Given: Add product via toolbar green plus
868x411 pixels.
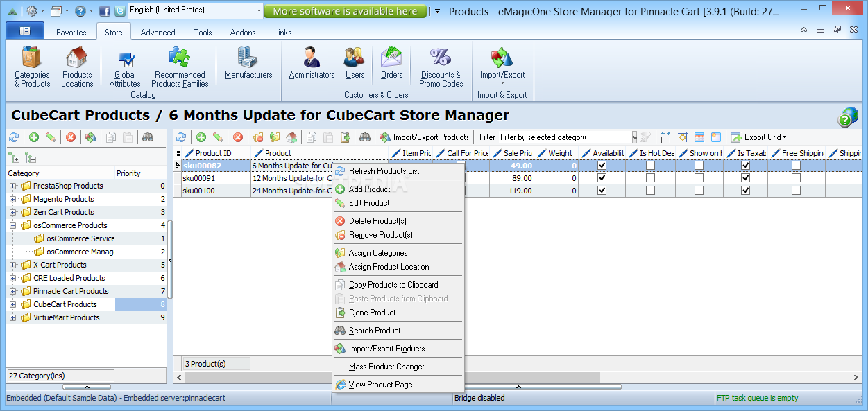Looking at the screenshot, I should (x=201, y=137).
